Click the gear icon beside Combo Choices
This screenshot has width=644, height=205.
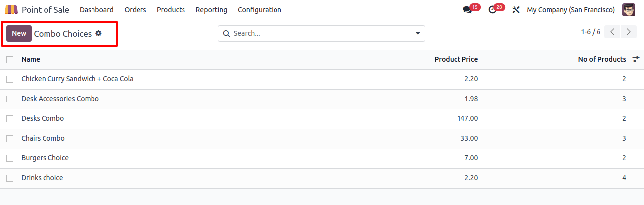(98, 33)
